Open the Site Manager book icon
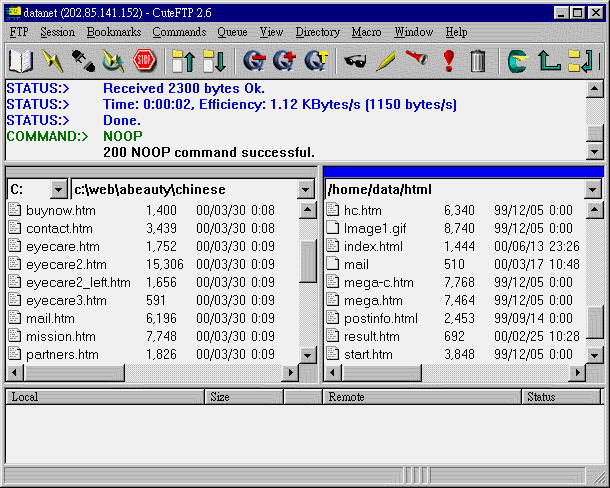610x488 pixels. click(x=21, y=61)
